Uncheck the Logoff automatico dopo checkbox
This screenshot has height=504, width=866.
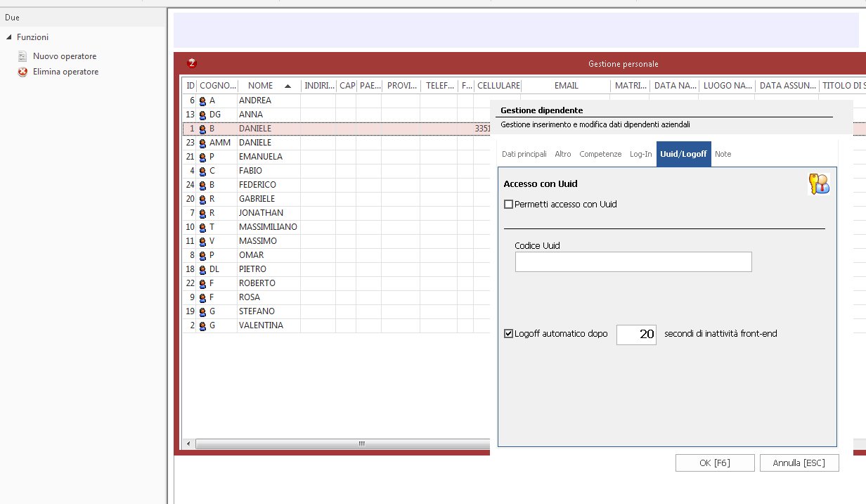pos(509,334)
